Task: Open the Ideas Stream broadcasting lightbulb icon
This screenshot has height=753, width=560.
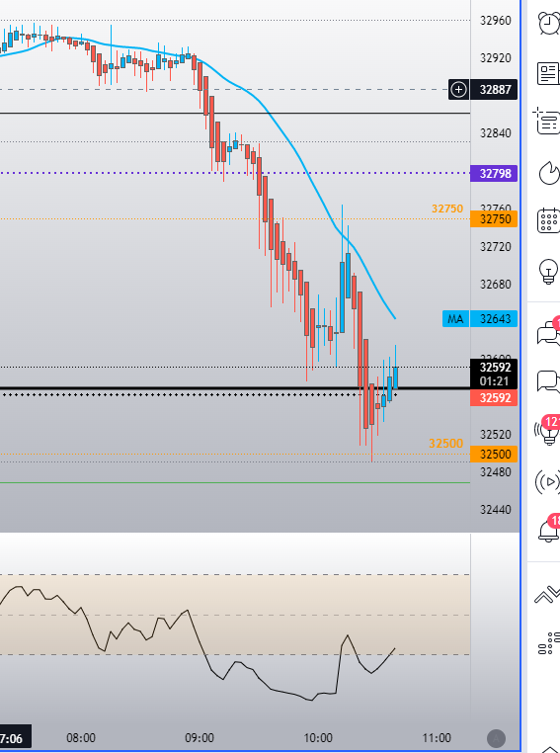Action: click(548, 430)
